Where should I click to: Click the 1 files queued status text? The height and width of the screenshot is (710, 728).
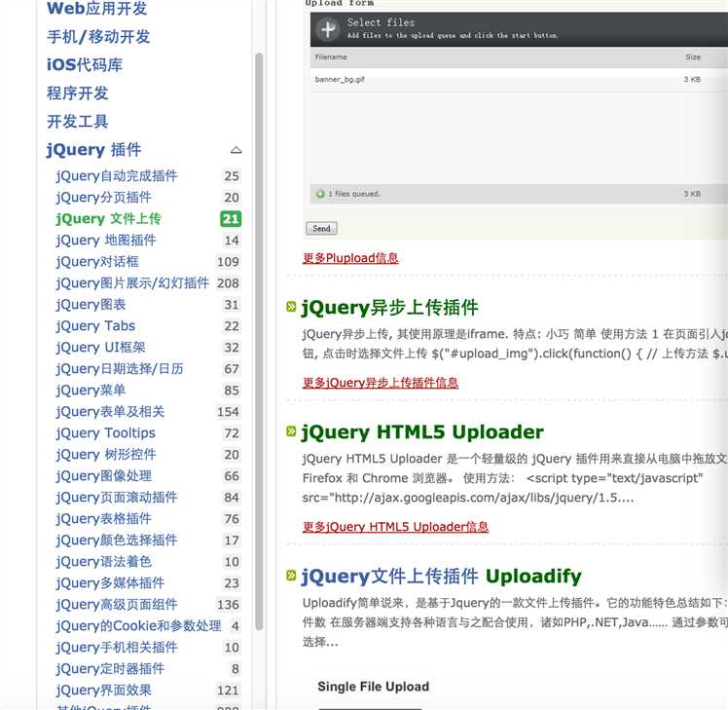pyautogui.click(x=354, y=194)
